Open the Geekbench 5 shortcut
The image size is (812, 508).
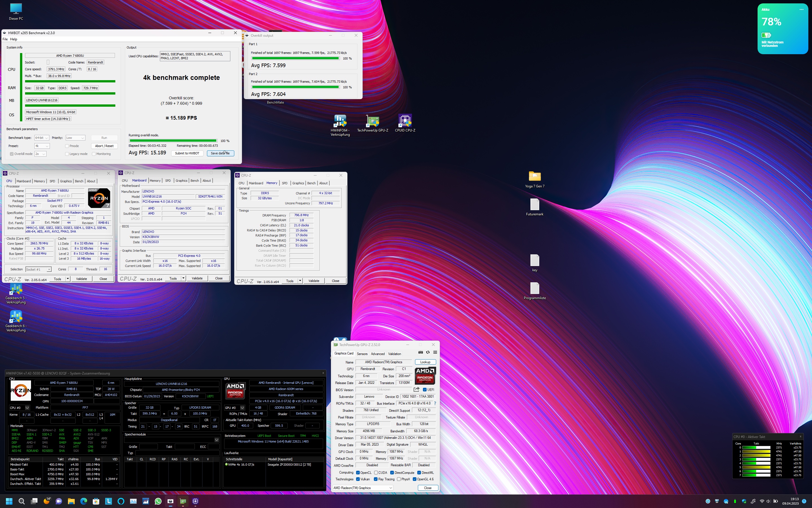[16, 293]
